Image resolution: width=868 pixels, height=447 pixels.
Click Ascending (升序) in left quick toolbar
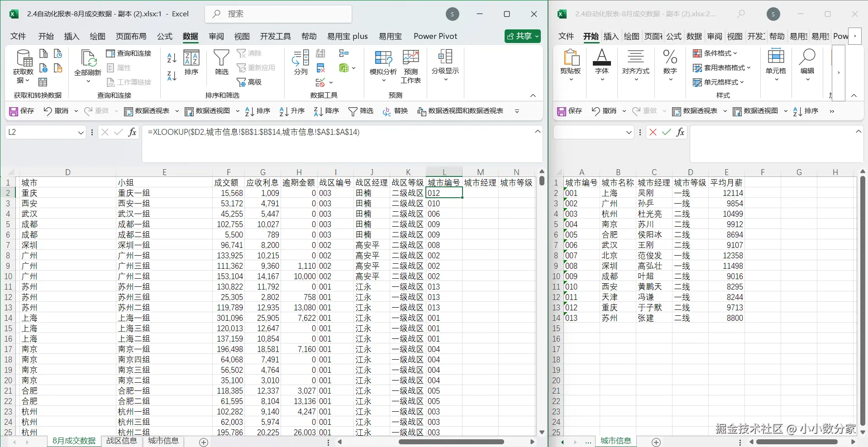pyautogui.click(x=292, y=111)
